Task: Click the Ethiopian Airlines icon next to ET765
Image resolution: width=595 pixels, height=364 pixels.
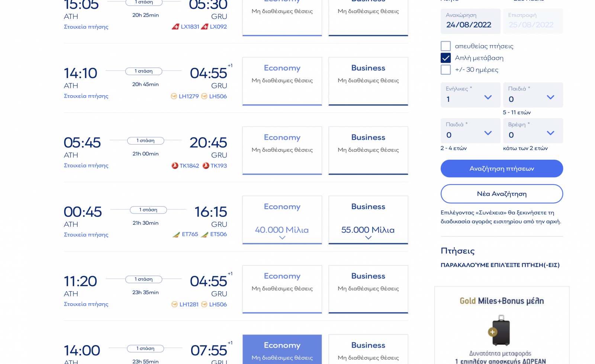Action: click(x=176, y=234)
